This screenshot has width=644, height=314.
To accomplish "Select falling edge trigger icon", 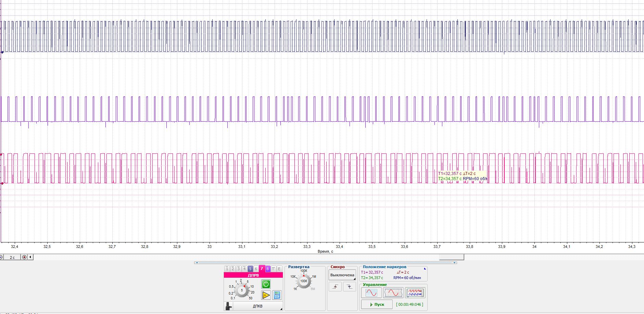I will pyautogui.click(x=349, y=287).
